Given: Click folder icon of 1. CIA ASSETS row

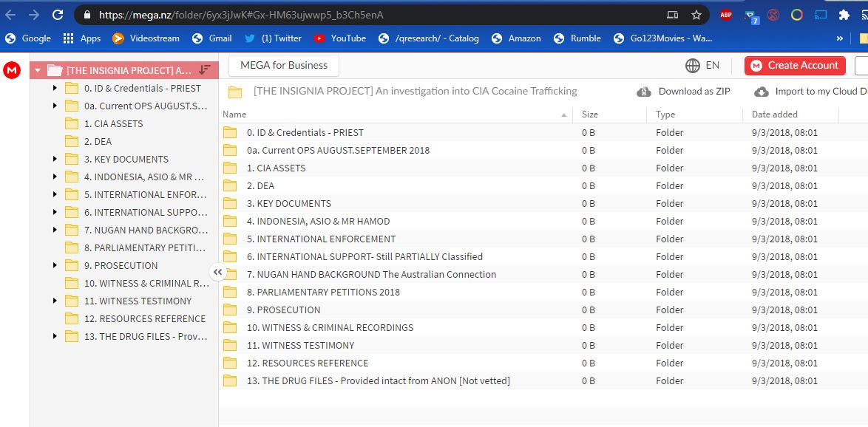Looking at the screenshot, I should click(x=230, y=168).
